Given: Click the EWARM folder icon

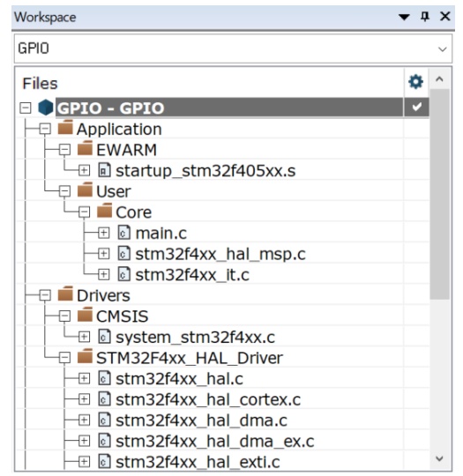Looking at the screenshot, I should click(85, 148).
